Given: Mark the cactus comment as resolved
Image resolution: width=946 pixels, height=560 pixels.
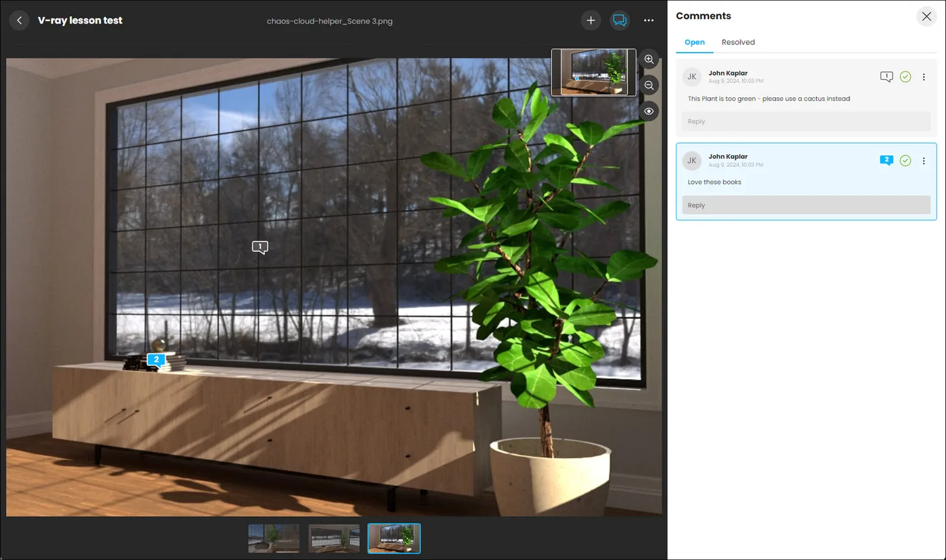Looking at the screenshot, I should pyautogui.click(x=905, y=76).
